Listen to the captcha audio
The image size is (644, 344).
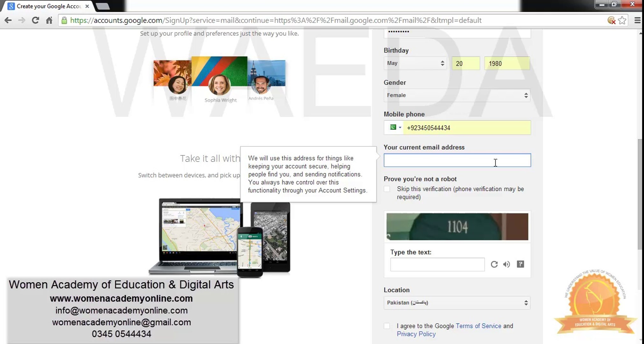pyautogui.click(x=506, y=264)
